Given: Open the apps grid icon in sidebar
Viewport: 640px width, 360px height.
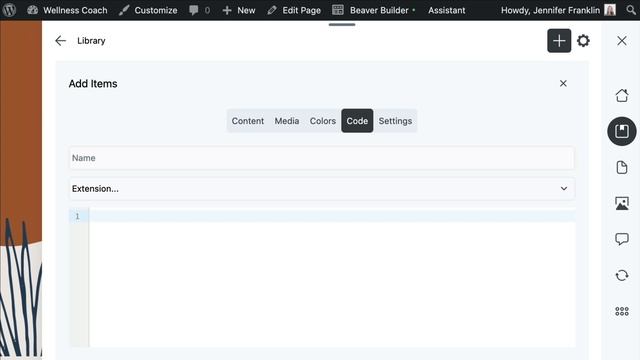Looking at the screenshot, I should tap(622, 311).
